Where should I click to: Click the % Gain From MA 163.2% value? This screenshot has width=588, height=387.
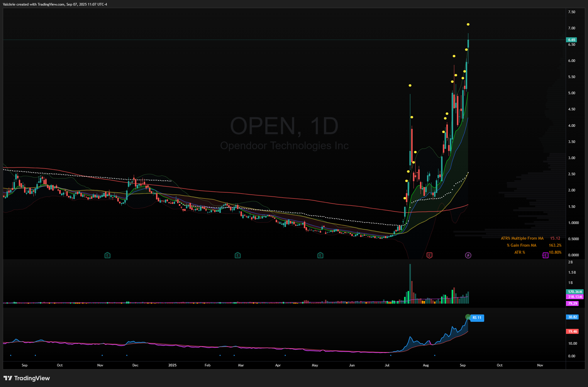coord(555,245)
